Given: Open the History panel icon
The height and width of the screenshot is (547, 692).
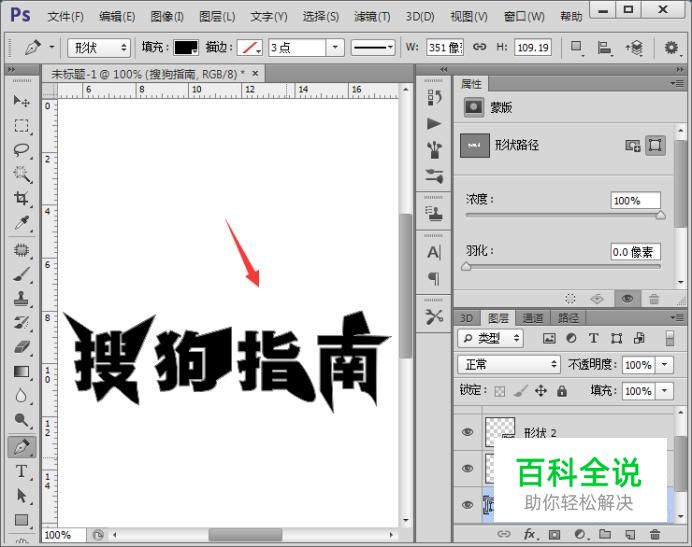Looking at the screenshot, I should [x=434, y=97].
